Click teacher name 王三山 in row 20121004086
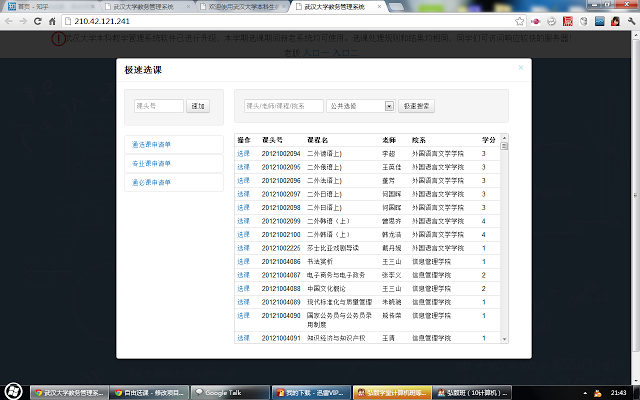The width and height of the screenshot is (640, 400). tap(391, 261)
